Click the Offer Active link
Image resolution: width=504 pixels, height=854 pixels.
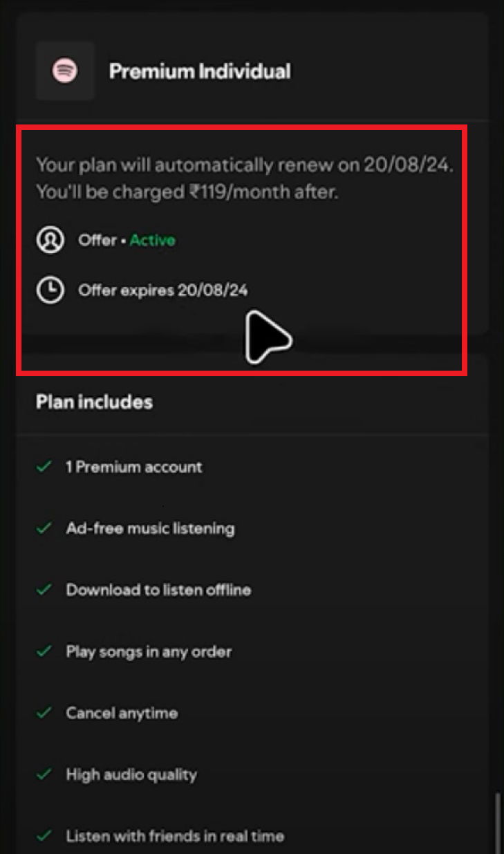127,240
